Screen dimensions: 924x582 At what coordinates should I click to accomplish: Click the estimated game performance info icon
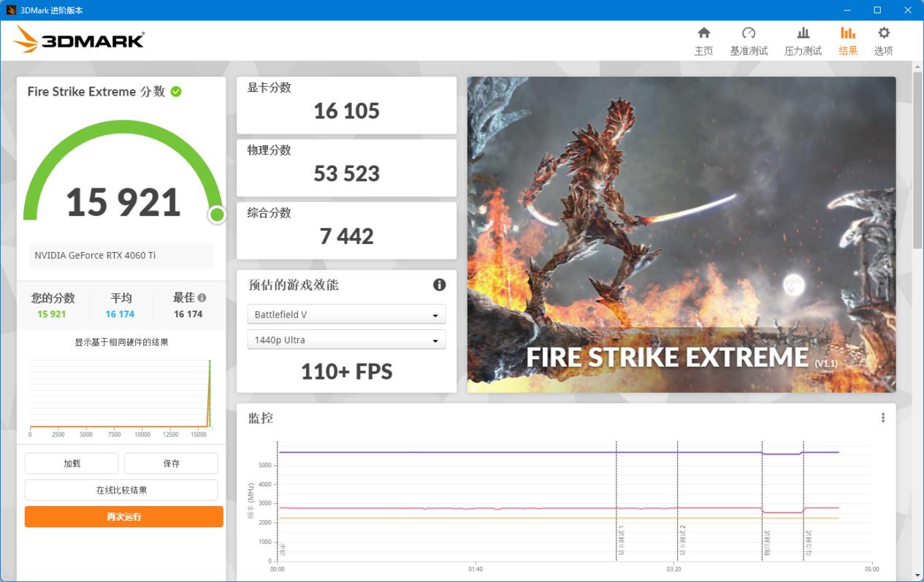point(439,285)
